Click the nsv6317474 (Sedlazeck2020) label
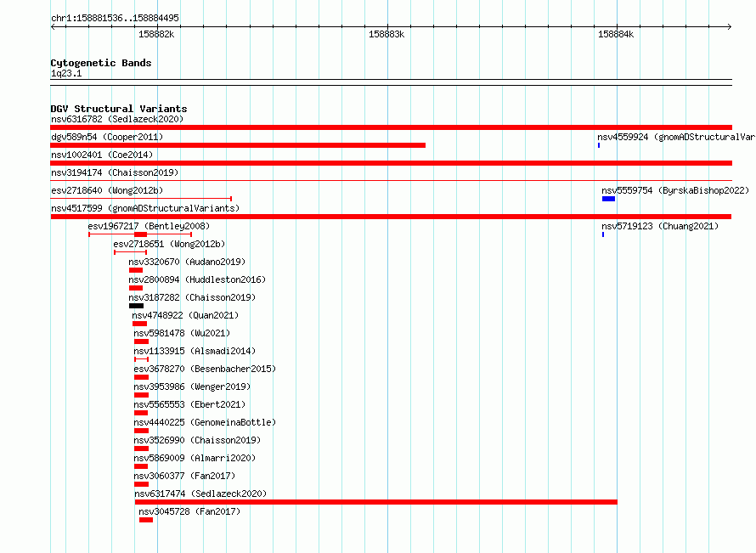Viewport: 756px width, 553px height. [200, 494]
